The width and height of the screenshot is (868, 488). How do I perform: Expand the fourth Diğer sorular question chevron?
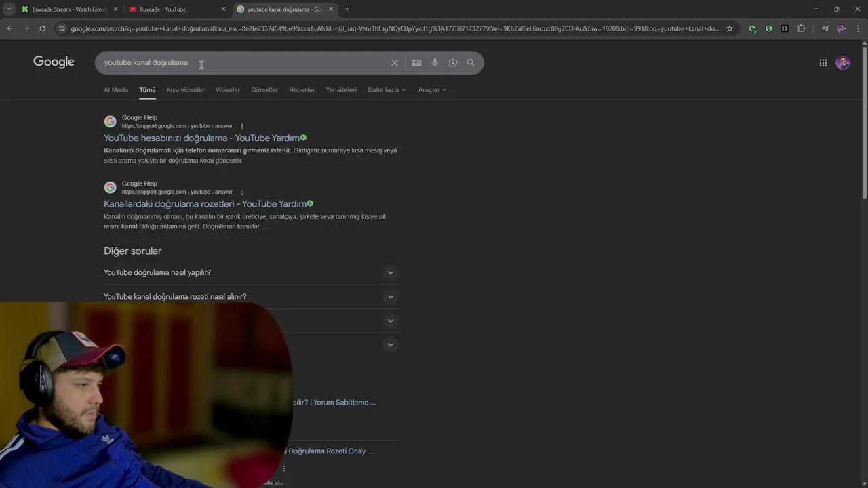[390, 344]
